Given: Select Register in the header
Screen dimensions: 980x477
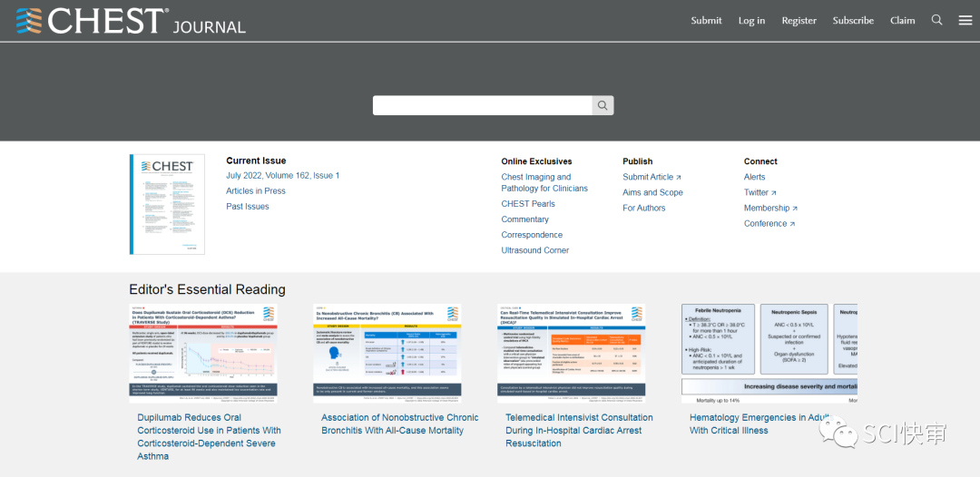Looking at the screenshot, I should 799,21.
